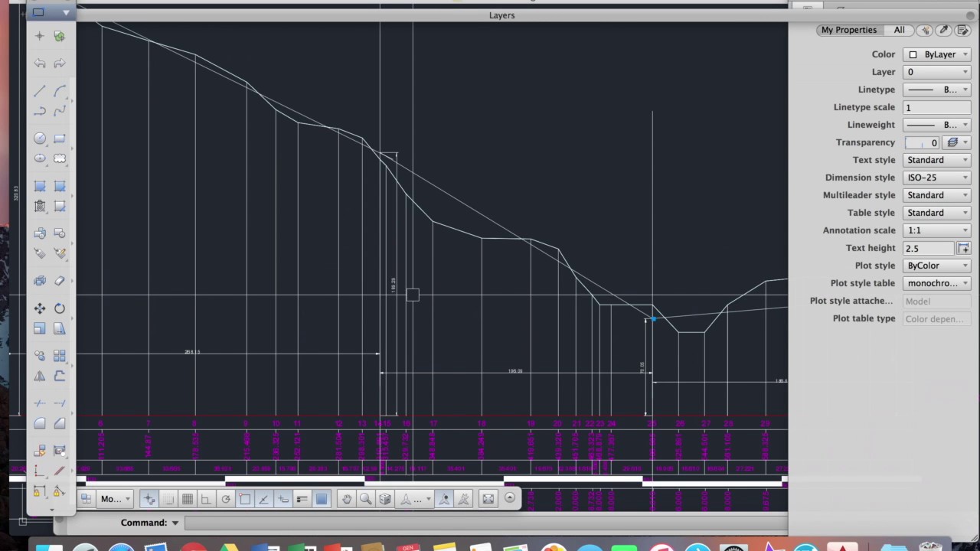Activate the Pan hand tool
This screenshot has width=980, height=551.
point(347,499)
